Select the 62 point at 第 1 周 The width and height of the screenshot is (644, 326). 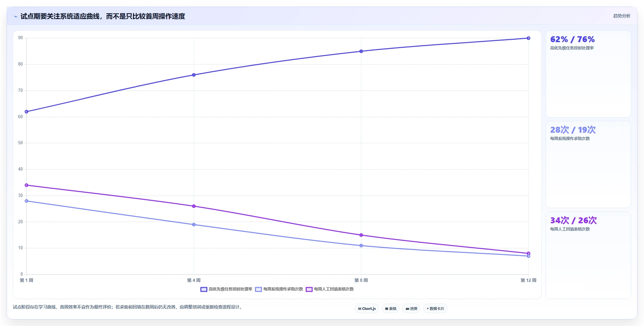pos(27,112)
